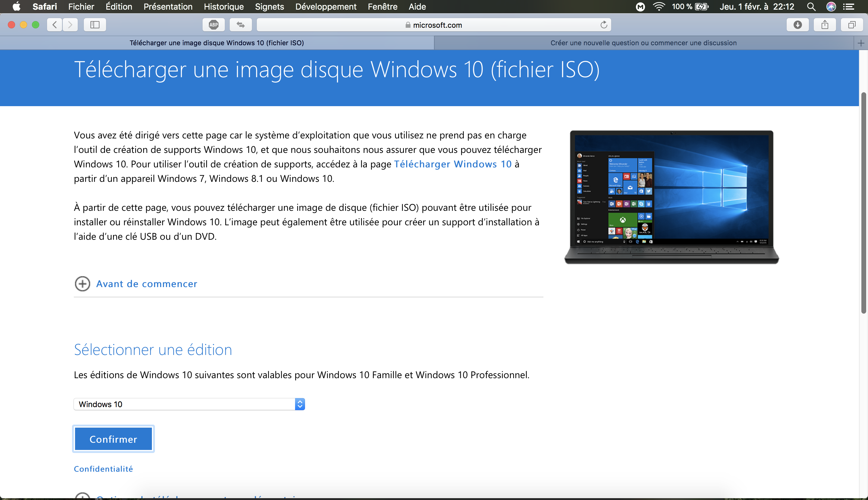Viewport: 868px width, 500px height.
Task: Switch to the Créer une nouvelle question tab
Action: click(643, 43)
